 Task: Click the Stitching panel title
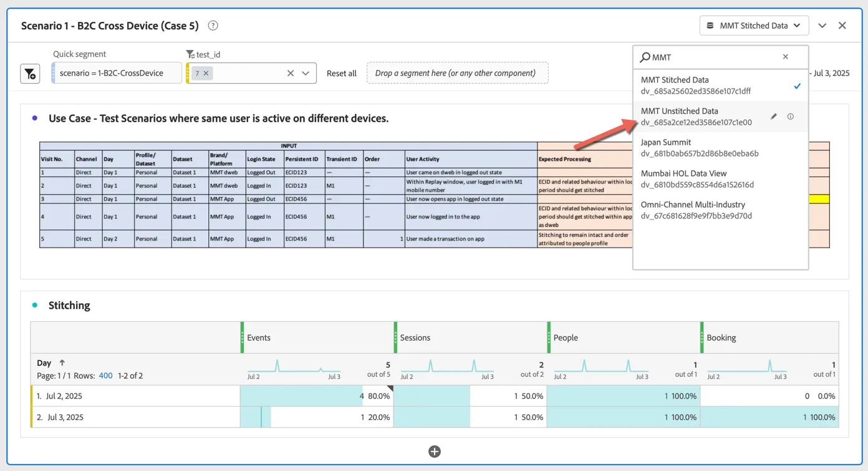[x=69, y=305]
